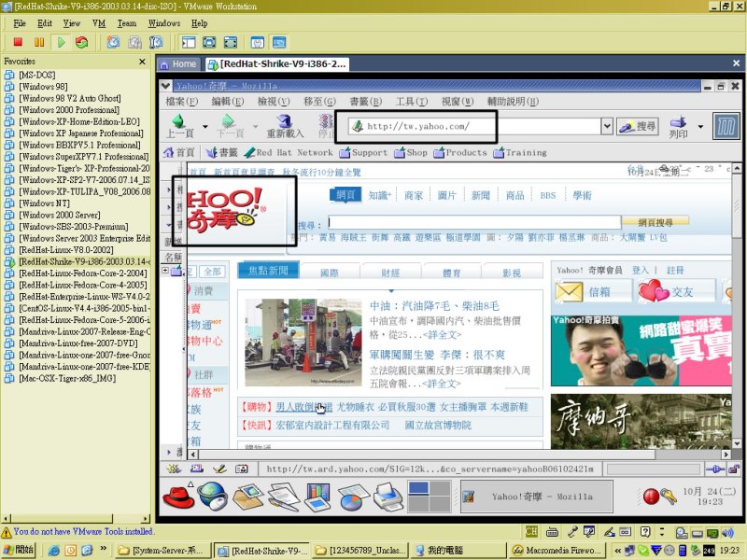Open the spreadsheet pie chart icon in panel
Viewport: 747px width, 560px height.
coord(352,497)
